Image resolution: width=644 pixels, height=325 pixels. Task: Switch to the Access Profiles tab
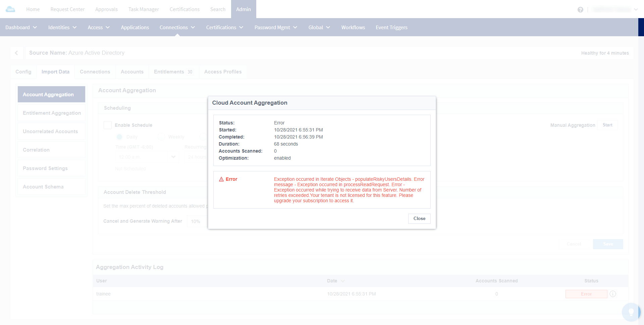click(x=223, y=72)
